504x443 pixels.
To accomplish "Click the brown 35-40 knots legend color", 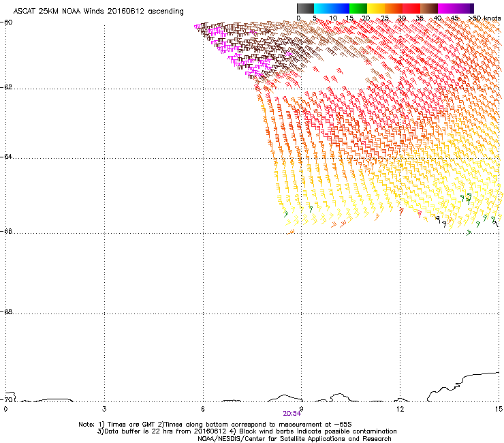I will (429, 8).
